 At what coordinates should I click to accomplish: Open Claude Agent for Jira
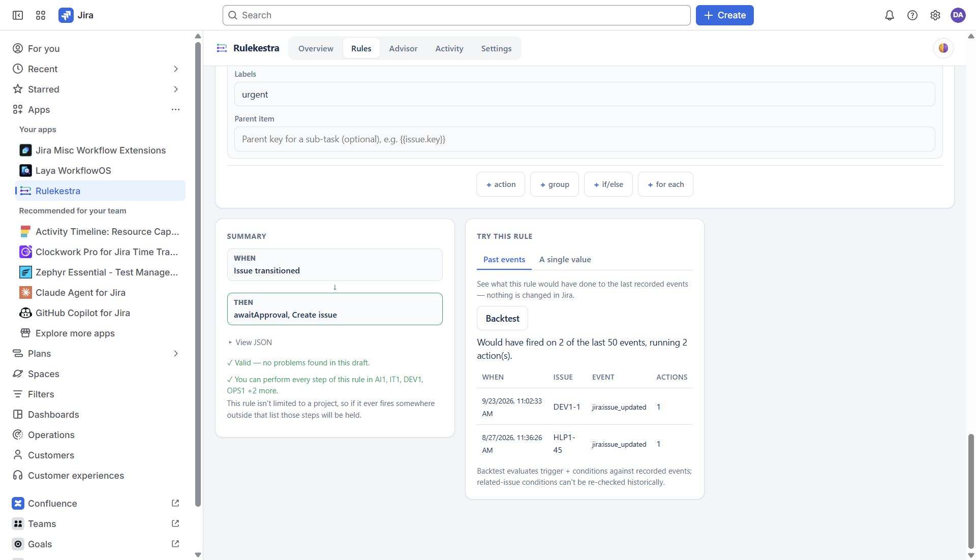100,293
